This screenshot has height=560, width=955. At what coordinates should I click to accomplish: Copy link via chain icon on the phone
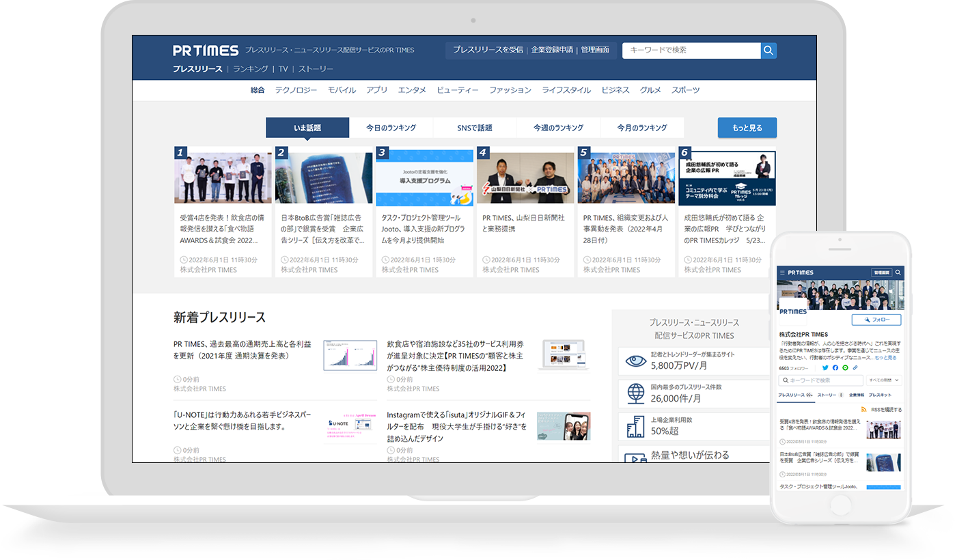click(855, 368)
